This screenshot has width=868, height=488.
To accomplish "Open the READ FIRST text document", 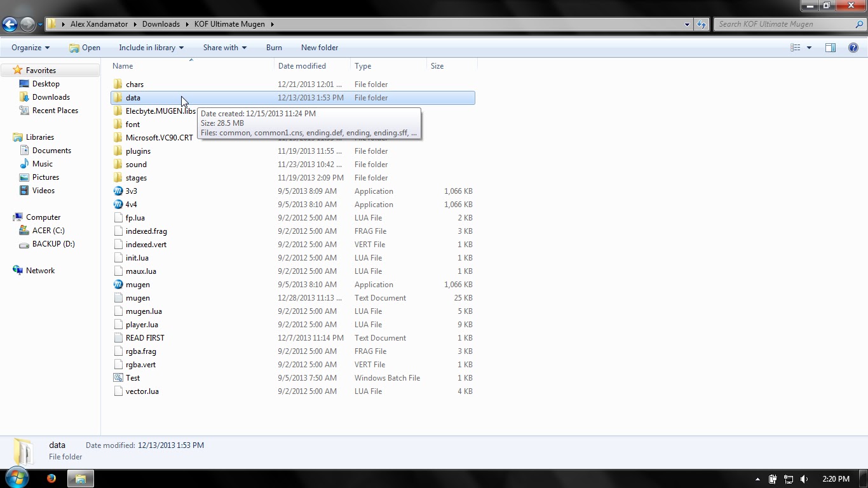I will pyautogui.click(x=144, y=337).
